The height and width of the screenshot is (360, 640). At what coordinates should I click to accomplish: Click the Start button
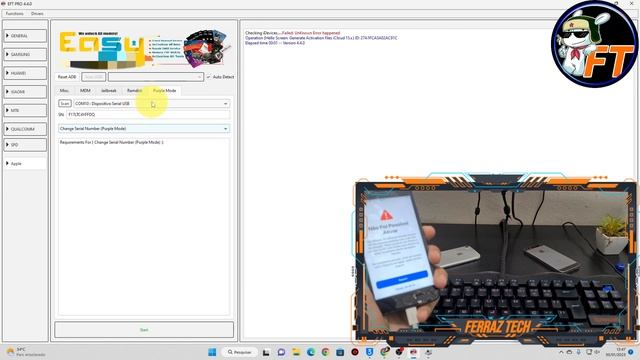[144, 330]
